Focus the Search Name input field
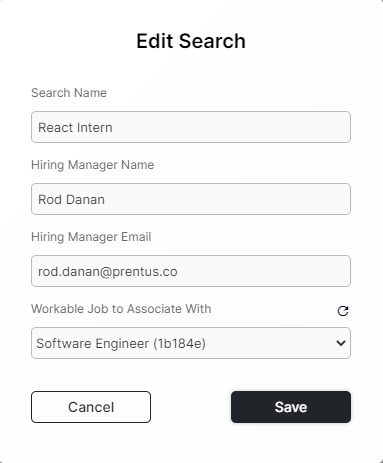Viewport: 383px width, 463px height. [x=191, y=127]
